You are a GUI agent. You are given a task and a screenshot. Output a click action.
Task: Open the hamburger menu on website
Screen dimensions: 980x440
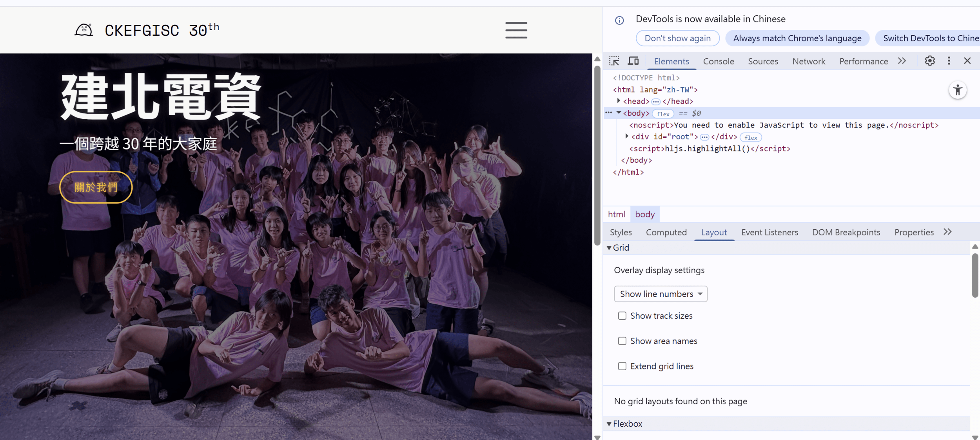[x=516, y=30]
